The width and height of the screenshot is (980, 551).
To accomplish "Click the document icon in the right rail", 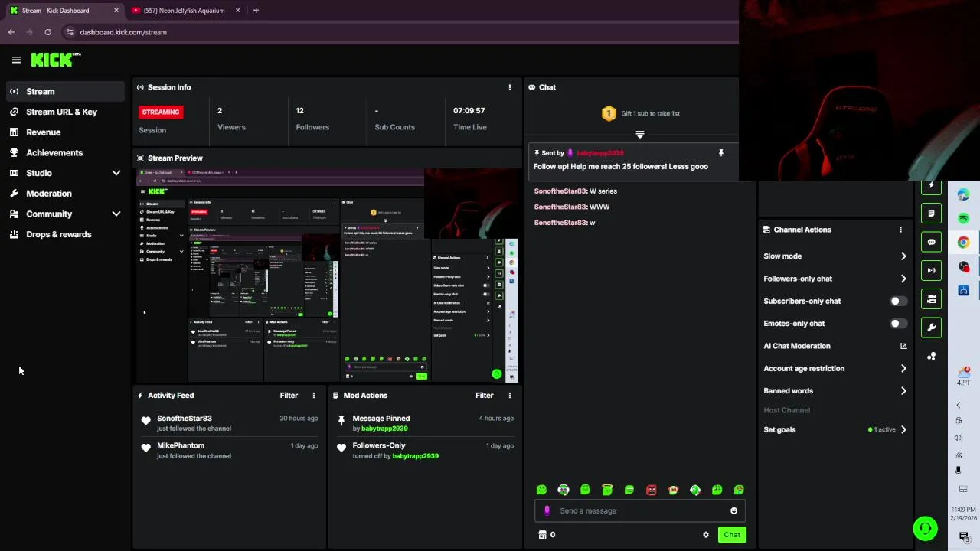I will [931, 214].
